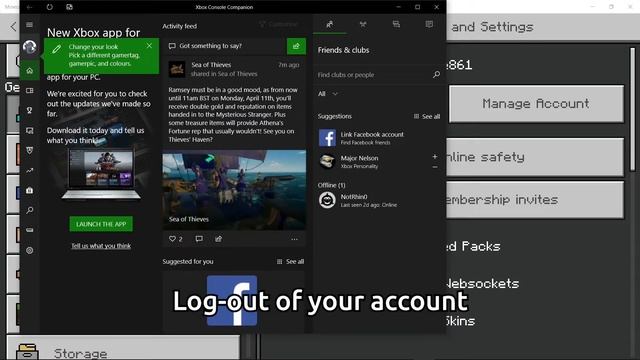Viewport: 640px width, 360px height.
Task: Click Got something to say? box
Action: tap(225, 46)
